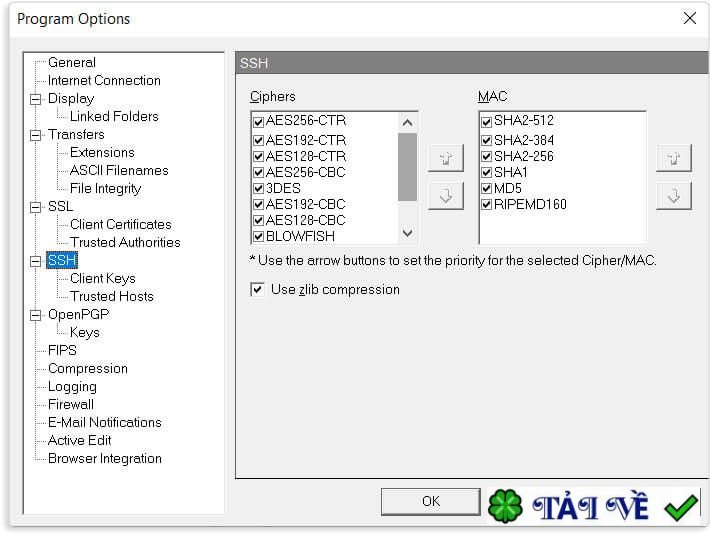Screen dimensions: 710x535
Task: Click the Ciphers list scroll-down arrow
Action: [408, 233]
